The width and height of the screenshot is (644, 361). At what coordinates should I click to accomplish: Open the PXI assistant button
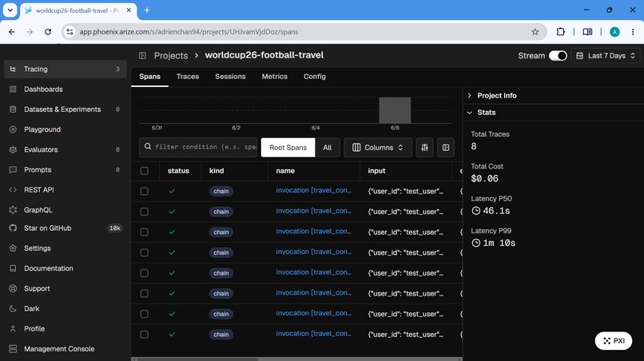pos(614,341)
